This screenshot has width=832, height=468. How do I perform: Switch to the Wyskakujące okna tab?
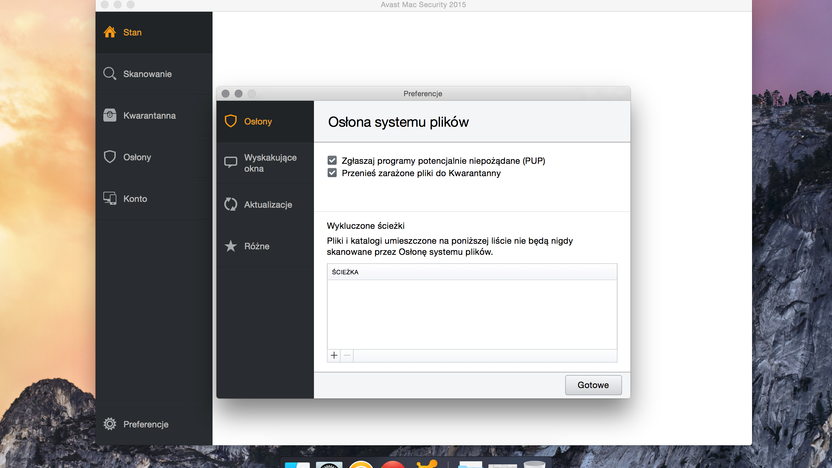click(x=265, y=163)
